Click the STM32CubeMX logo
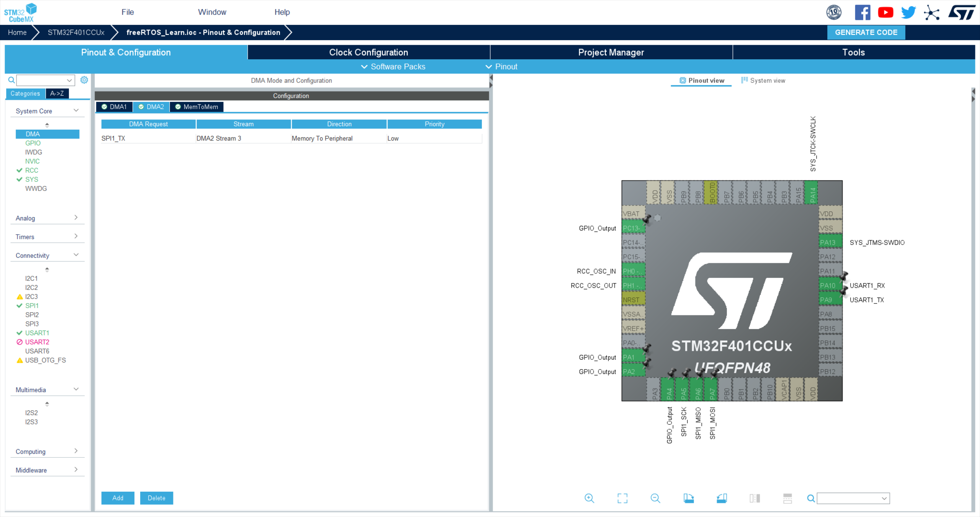Screen dimensions: 980x517 [x=21, y=13]
